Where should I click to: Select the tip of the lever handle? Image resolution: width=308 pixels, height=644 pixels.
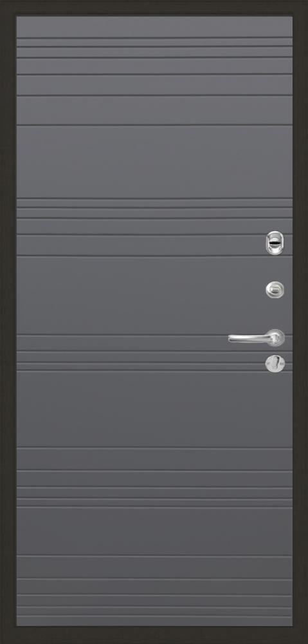233,339
